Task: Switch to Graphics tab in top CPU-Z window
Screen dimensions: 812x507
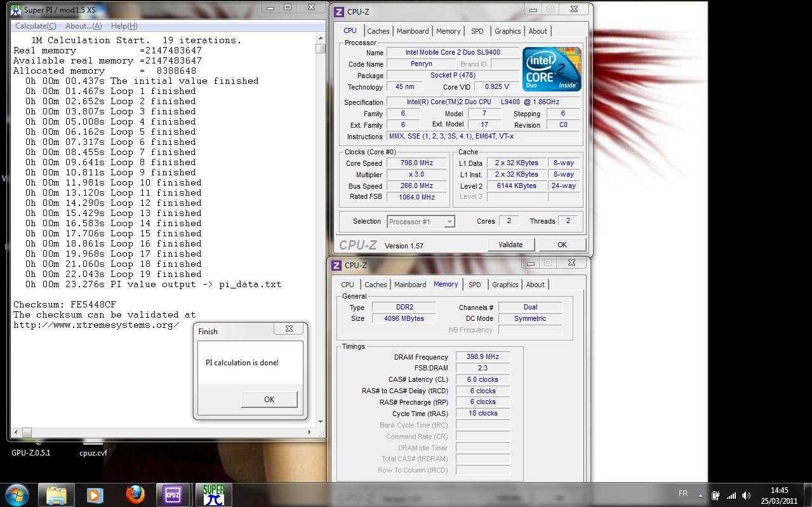Action: click(508, 31)
